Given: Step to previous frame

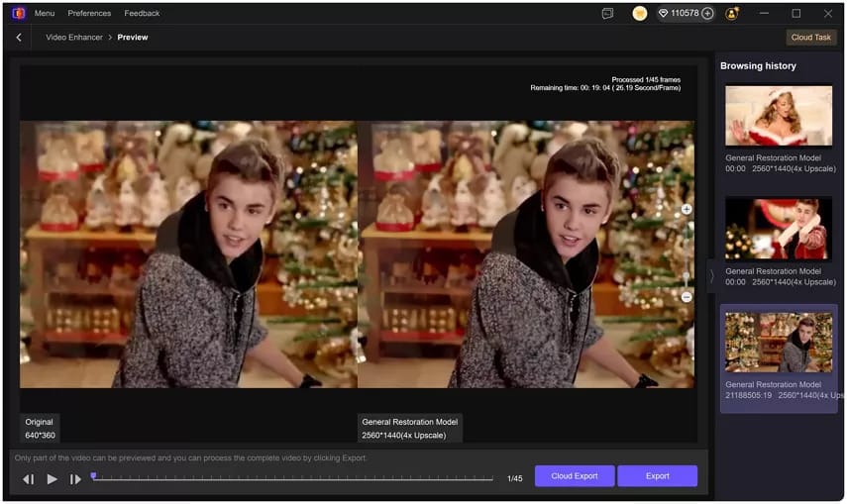Looking at the screenshot, I should tap(29, 479).
